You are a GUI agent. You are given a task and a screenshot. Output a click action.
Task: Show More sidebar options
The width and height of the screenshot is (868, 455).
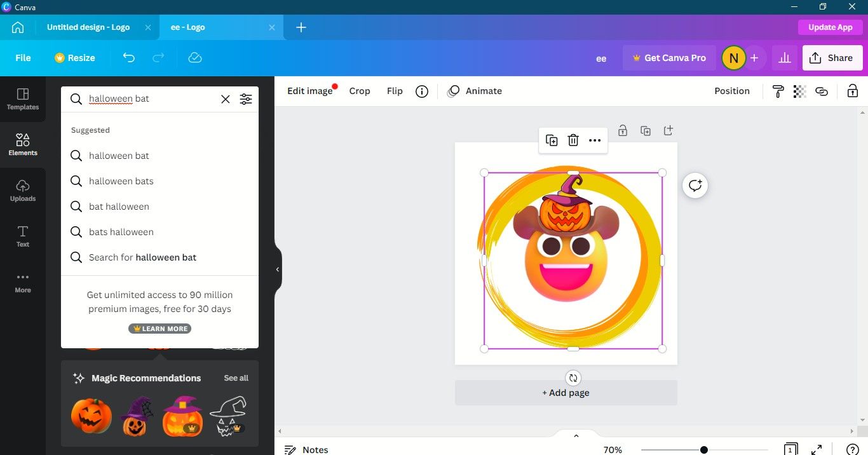click(x=23, y=282)
